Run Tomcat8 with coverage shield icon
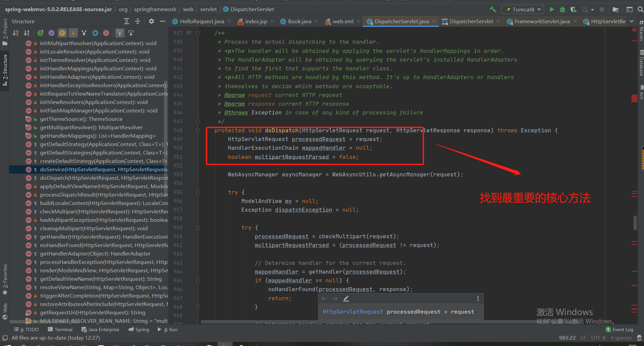The image size is (644, 346). [x=573, y=9]
